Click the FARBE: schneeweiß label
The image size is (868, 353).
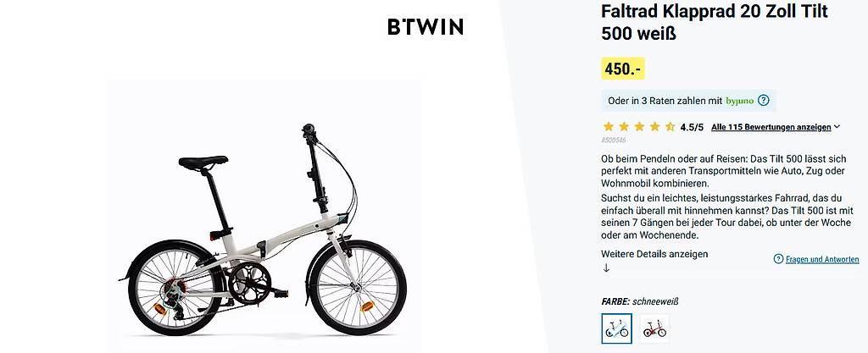pyautogui.click(x=640, y=301)
